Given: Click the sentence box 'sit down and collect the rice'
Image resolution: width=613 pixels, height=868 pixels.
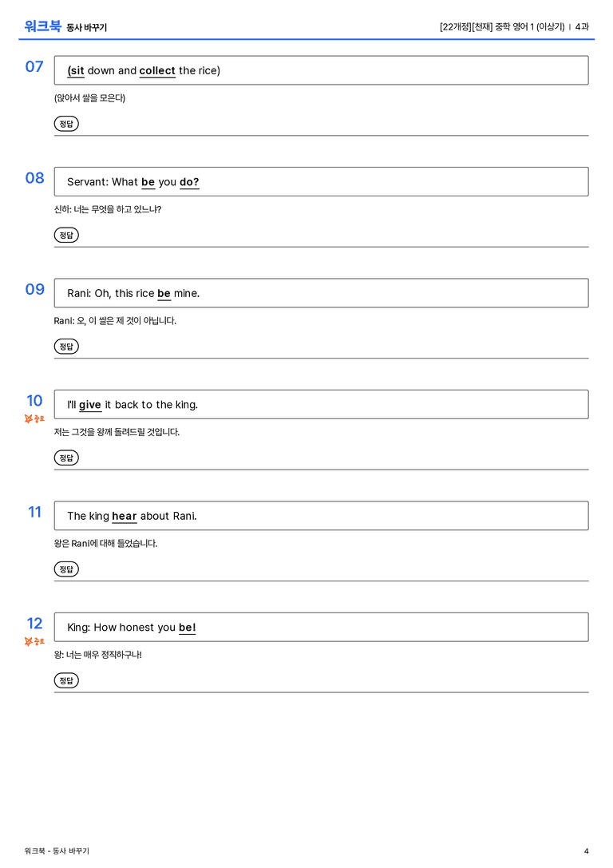Looking at the screenshot, I should click(321, 70).
